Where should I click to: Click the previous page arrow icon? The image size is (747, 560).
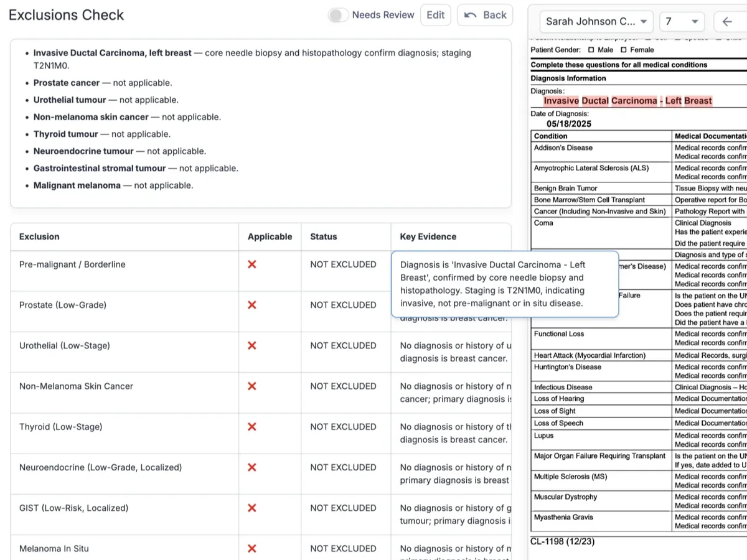click(x=726, y=21)
